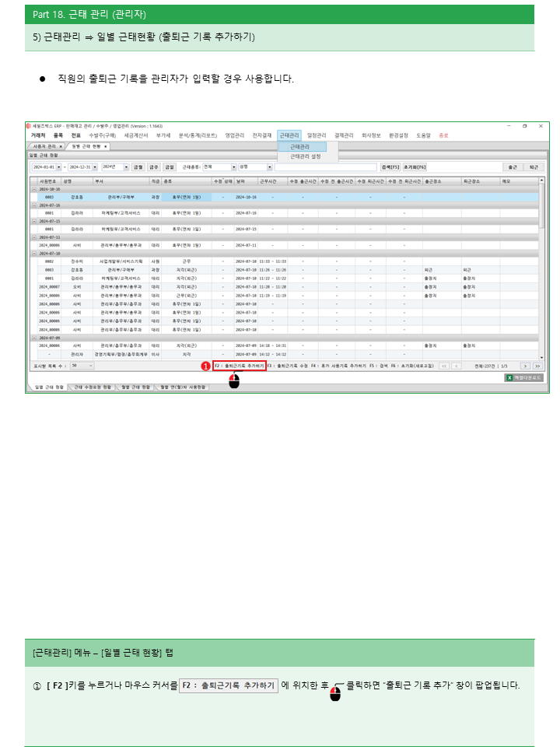This screenshot has height=750, width=560.
Task: Click the 퇴근 button
Action: pos(534,167)
